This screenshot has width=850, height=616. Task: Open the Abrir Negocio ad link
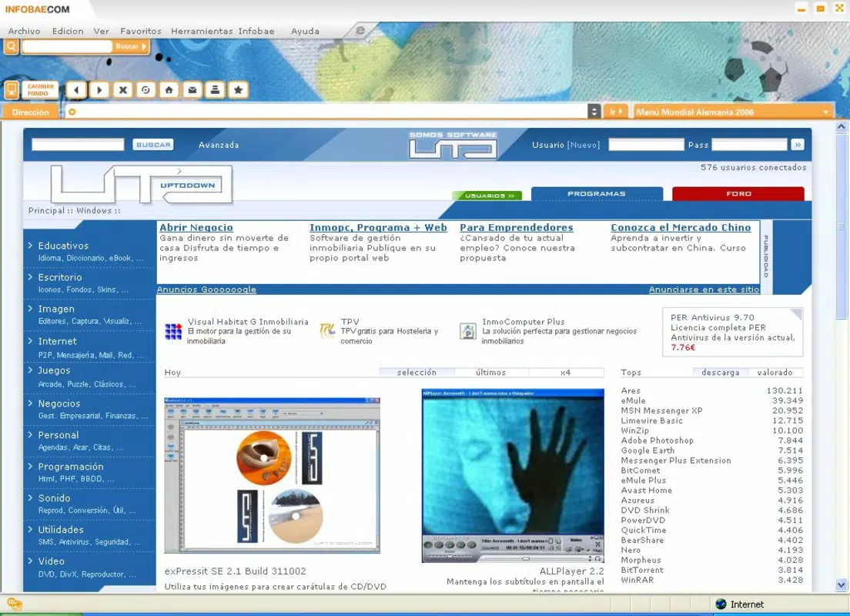click(x=196, y=228)
